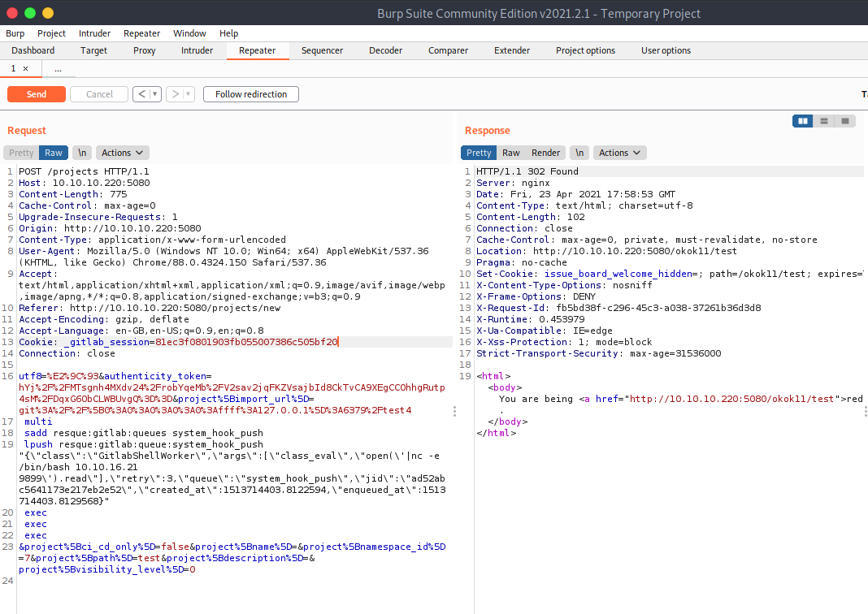The height and width of the screenshot is (614, 868).
Task: Add a new Repeater tab via ...
Action: coord(59,69)
